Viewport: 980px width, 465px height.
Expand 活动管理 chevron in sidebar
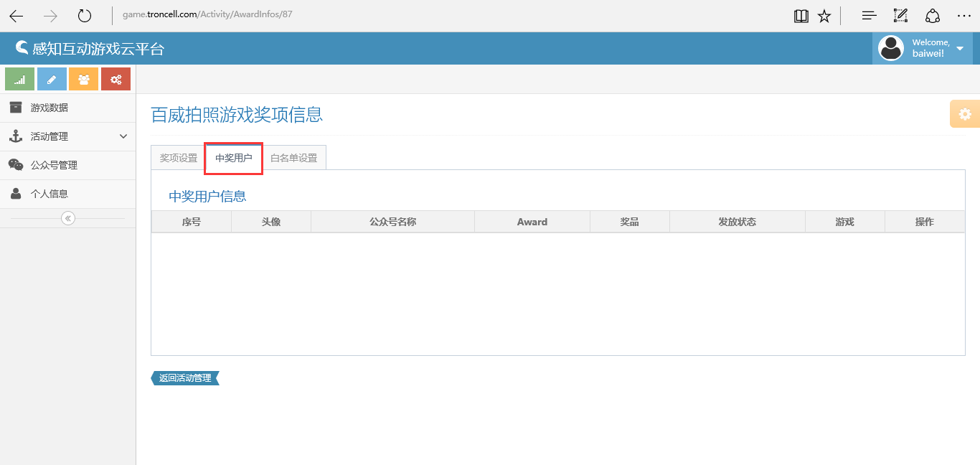(x=123, y=136)
